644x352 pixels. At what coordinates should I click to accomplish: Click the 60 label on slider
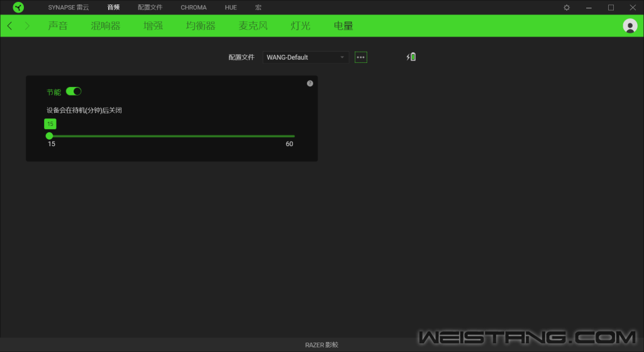[x=289, y=144]
